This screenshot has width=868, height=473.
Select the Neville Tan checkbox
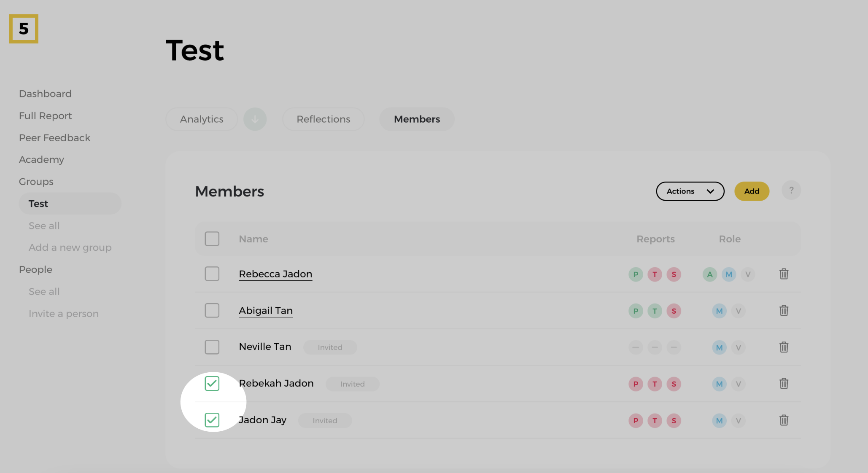(212, 347)
